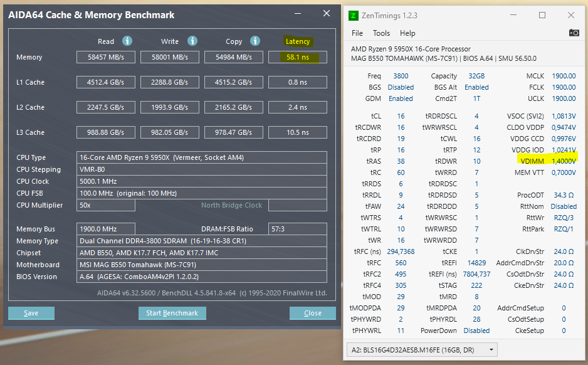This screenshot has height=365, width=588.
Task: Click the BIOS Version A.64 field
Action: pyautogui.click(x=202, y=277)
